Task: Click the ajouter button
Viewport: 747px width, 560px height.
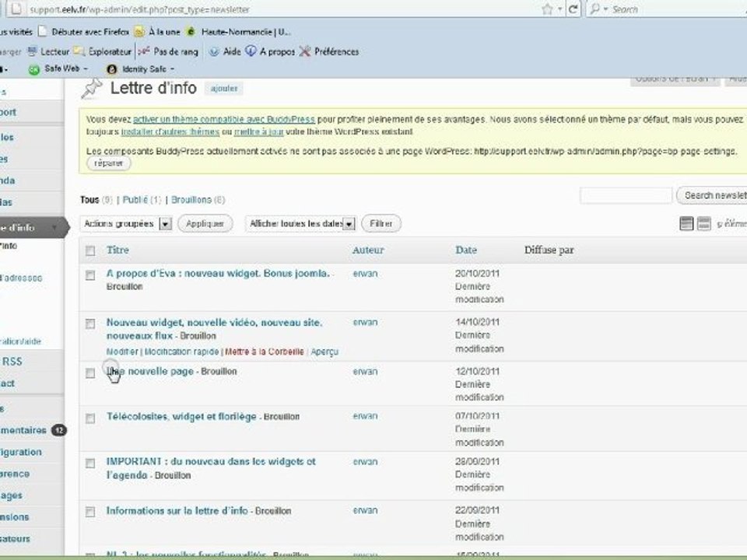Action: click(224, 89)
